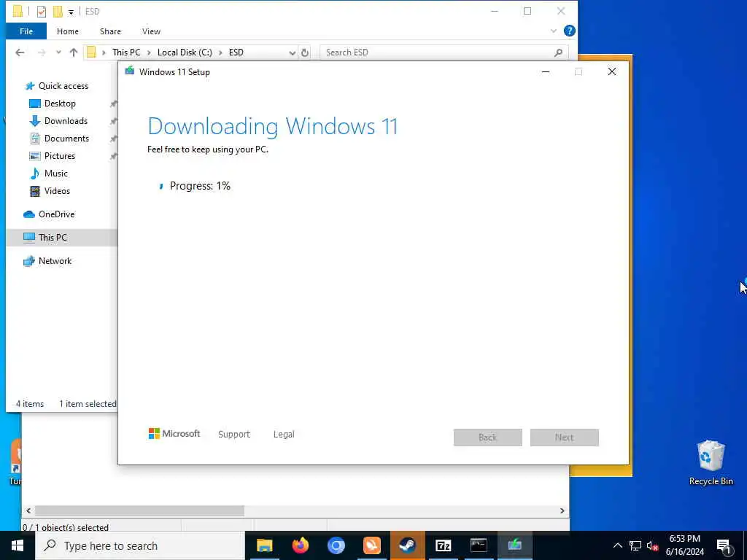Image resolution: width=747 pixels, height=560 pixels.
Task: Launch Chrome from the taskbar
Action: pyautogui.click(x=336, y=545)
